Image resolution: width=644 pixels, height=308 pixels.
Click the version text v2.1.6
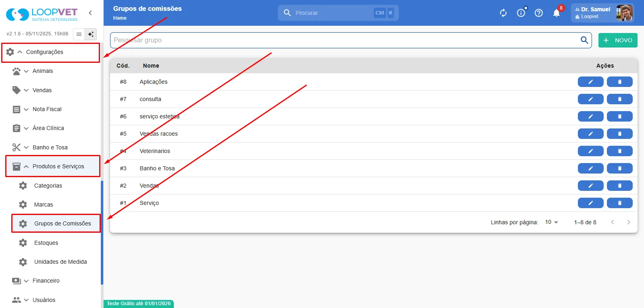[x=38, y=34]
